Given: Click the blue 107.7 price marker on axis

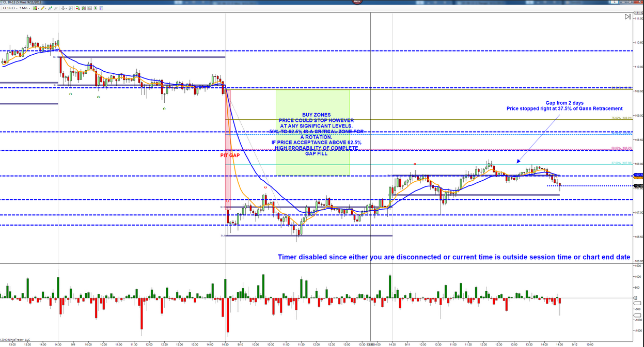Looking at the screenshot, I should 638,175.
